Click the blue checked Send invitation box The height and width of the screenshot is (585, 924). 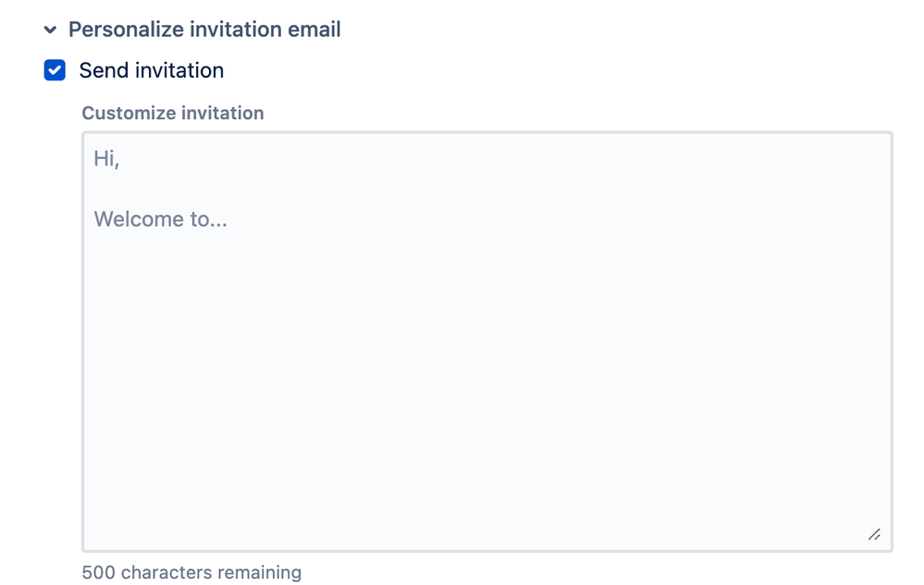(x=55, y=69)
